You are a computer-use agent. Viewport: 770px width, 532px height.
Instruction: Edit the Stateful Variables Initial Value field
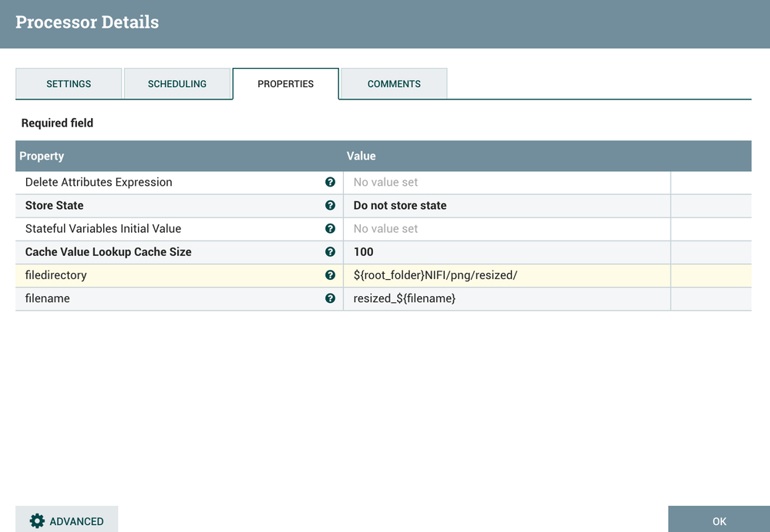[x=385, y=229]
